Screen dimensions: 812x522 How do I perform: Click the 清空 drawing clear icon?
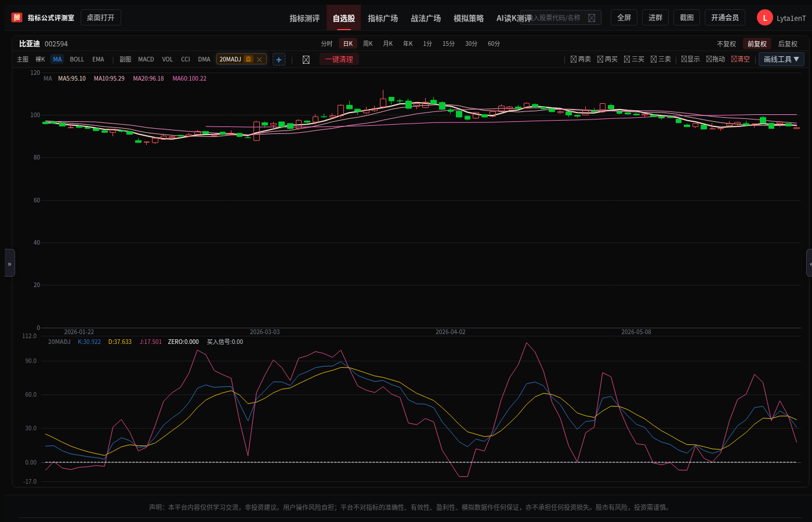(x=734, y=59)
